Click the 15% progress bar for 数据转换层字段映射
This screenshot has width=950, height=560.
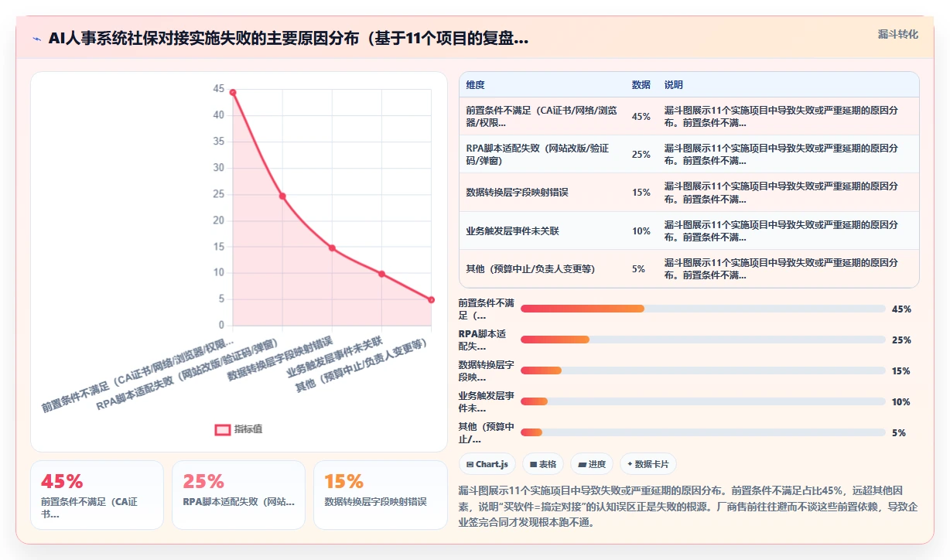tap(702, 370)
